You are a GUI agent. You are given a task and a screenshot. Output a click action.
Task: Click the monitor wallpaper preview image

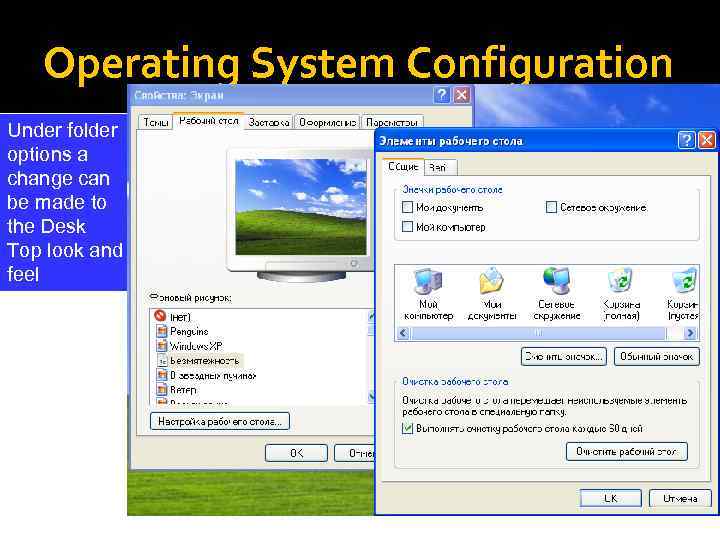point(301,207)
